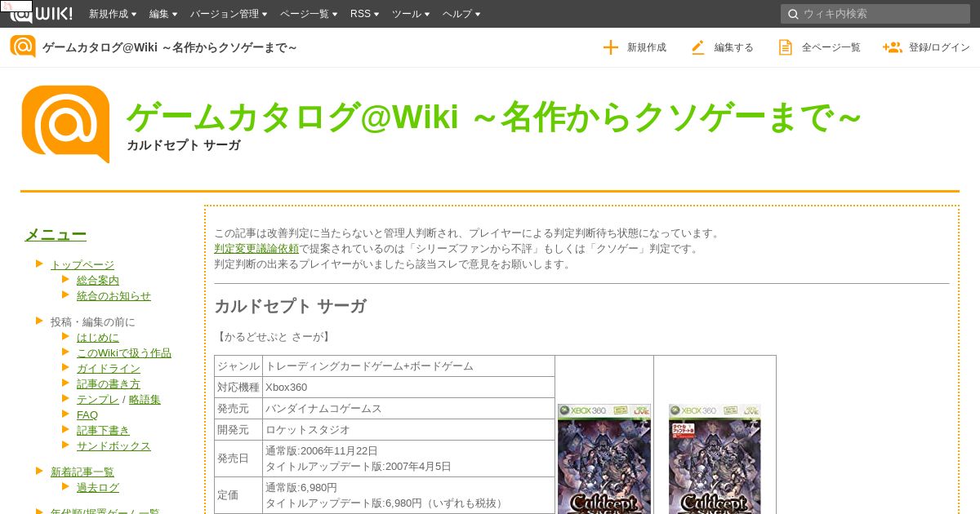The image size is (980, 514).
Task: Open 統合のお知らせ sidebar link
Action: click(x=114, y=295)
